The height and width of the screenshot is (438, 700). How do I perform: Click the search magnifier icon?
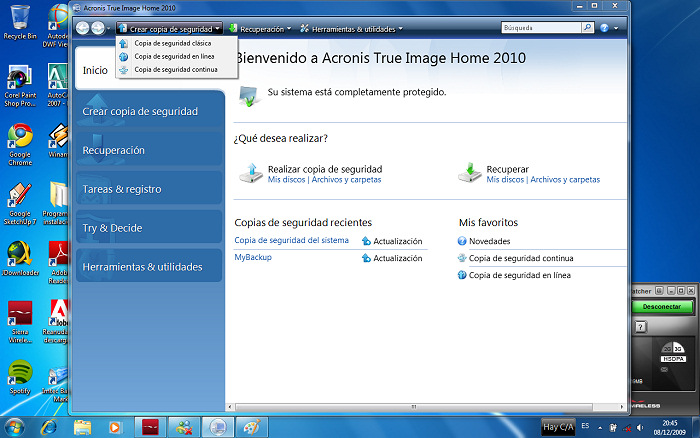(588, 29)
